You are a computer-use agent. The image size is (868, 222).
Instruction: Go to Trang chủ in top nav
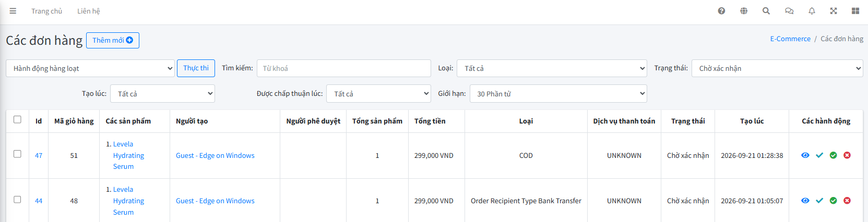tap(46, 11)
